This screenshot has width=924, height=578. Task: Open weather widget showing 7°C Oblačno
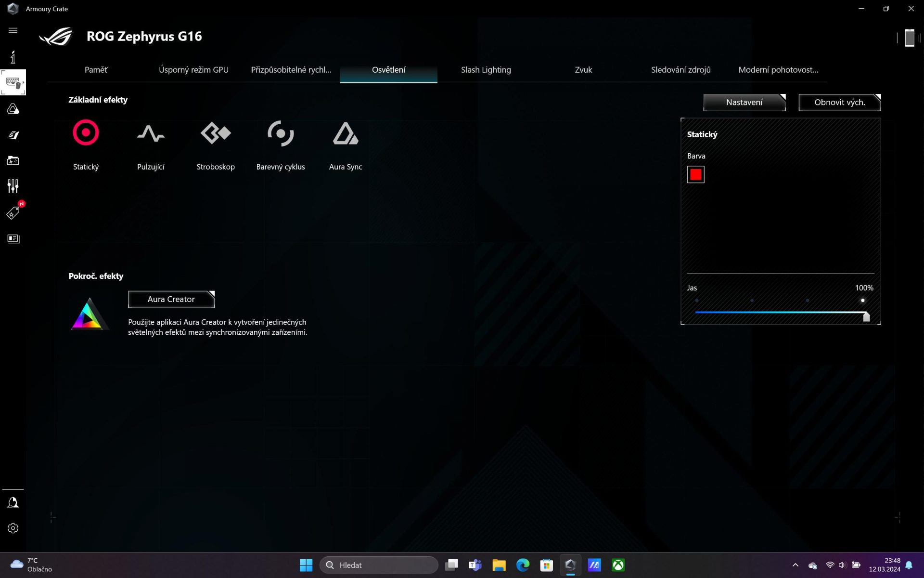31,565
